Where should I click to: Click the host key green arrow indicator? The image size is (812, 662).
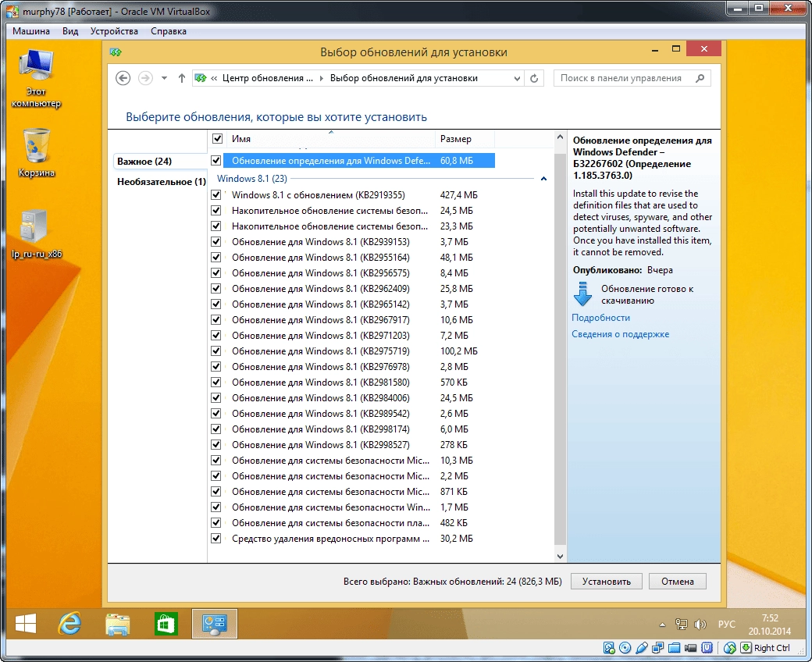click(x=746, y=647)
